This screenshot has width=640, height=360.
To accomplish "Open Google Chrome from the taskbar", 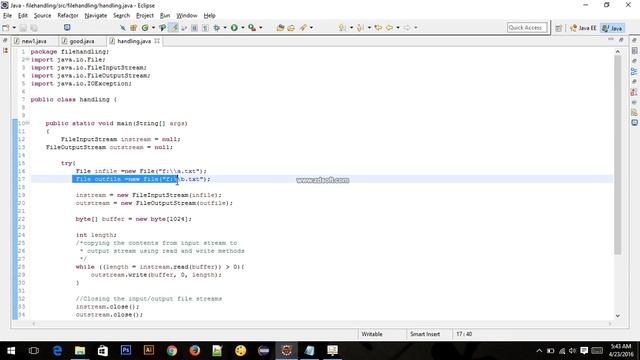I will (x=172, y=351).
